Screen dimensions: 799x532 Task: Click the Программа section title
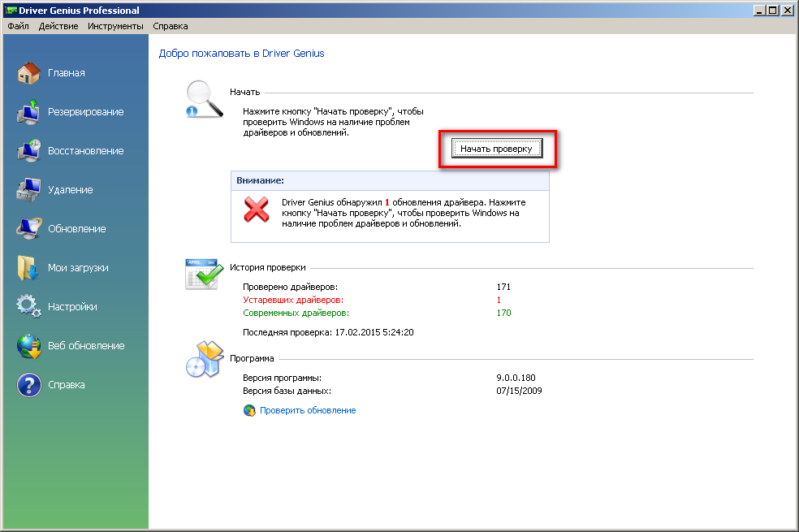click(252, 359)
